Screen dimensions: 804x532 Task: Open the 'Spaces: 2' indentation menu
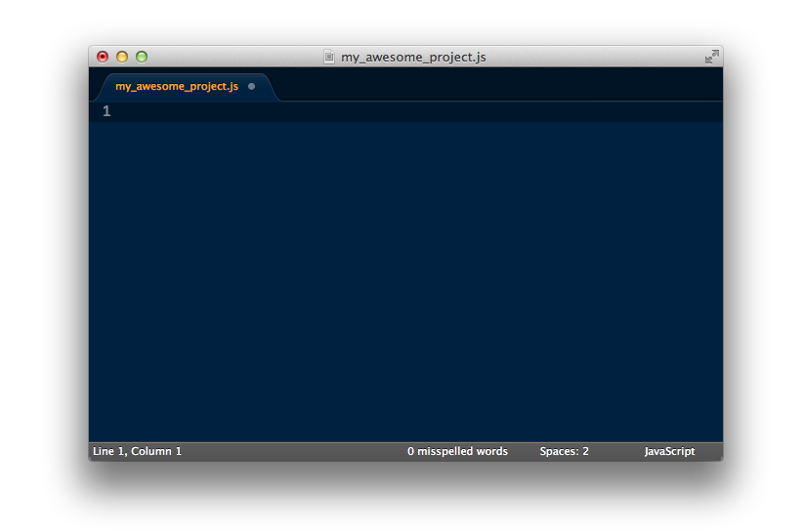[x=564, y=451]
